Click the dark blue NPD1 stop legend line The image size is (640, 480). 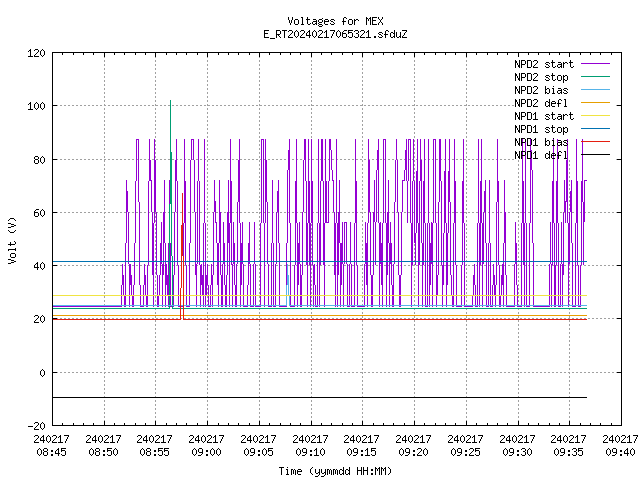click(x=596, y=129)
